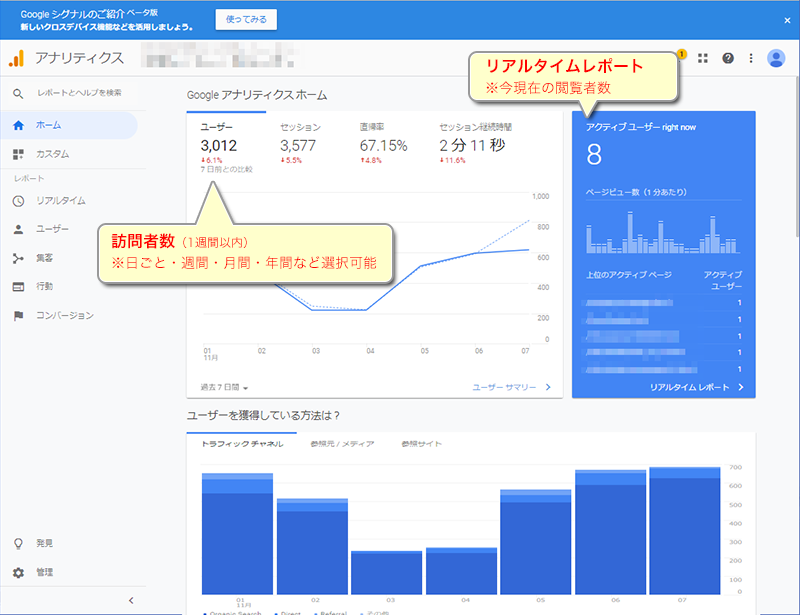
Task: Open the three-dot more options menu
Action: (751, 59)
